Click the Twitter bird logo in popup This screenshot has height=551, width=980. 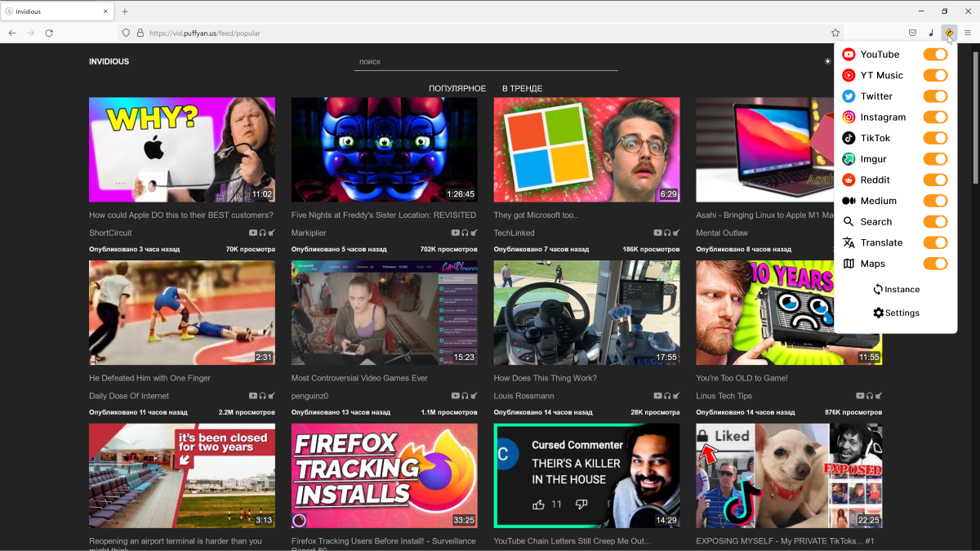849,96
